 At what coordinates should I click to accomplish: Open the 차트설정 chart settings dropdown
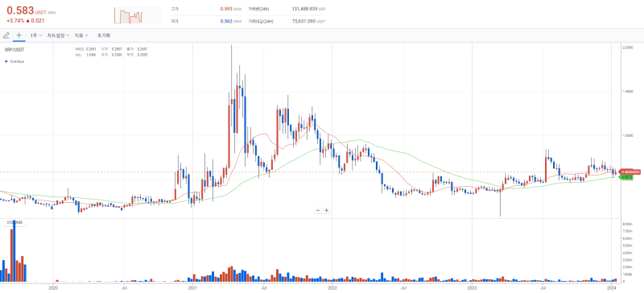(x=58, y=35)
